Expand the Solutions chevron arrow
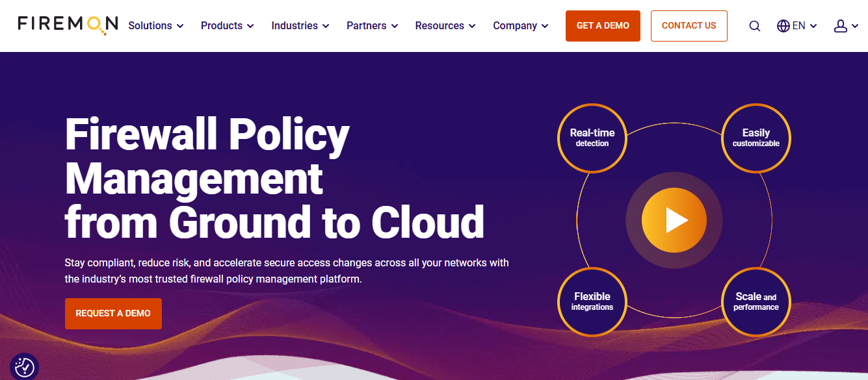Image resolution: width=868 pixels, height=380 pixels. coord(180,26)
